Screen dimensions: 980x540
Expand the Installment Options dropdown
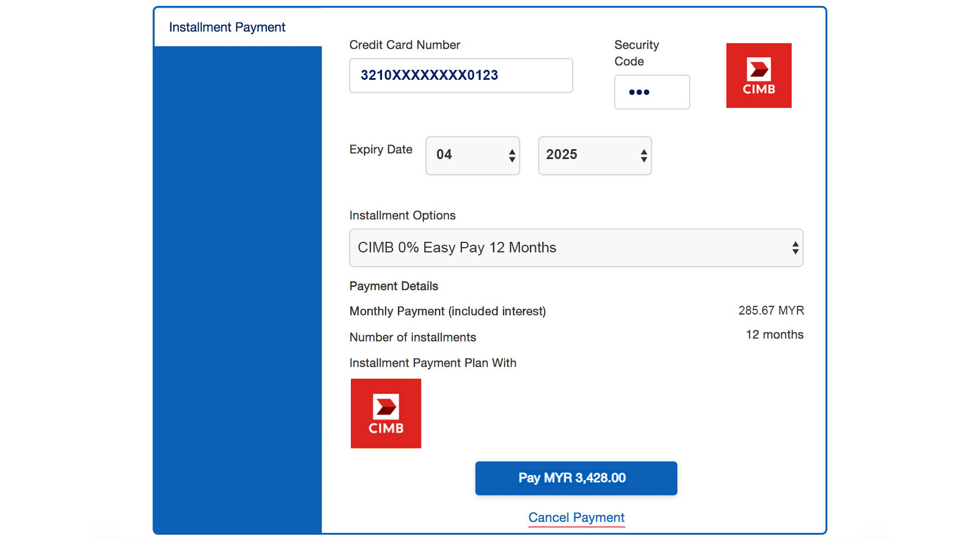pyautogui.click(x=576, y=248)
